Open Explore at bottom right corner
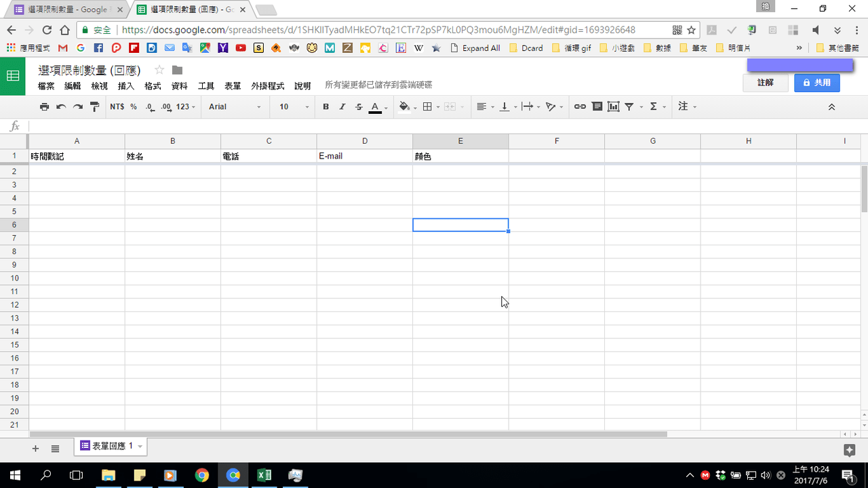Image resolution: width=868 pixels, height=488 pixels. click(849, 450)
